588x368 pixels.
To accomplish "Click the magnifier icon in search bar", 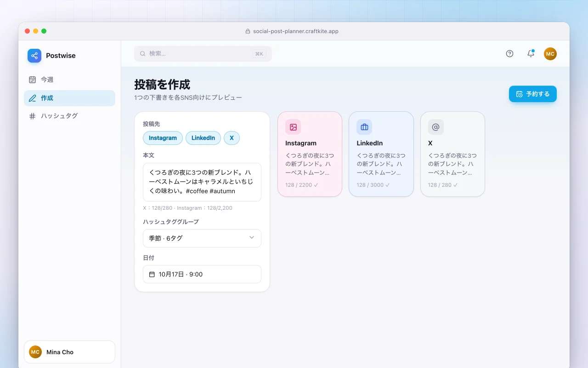I will pos(143,54).
